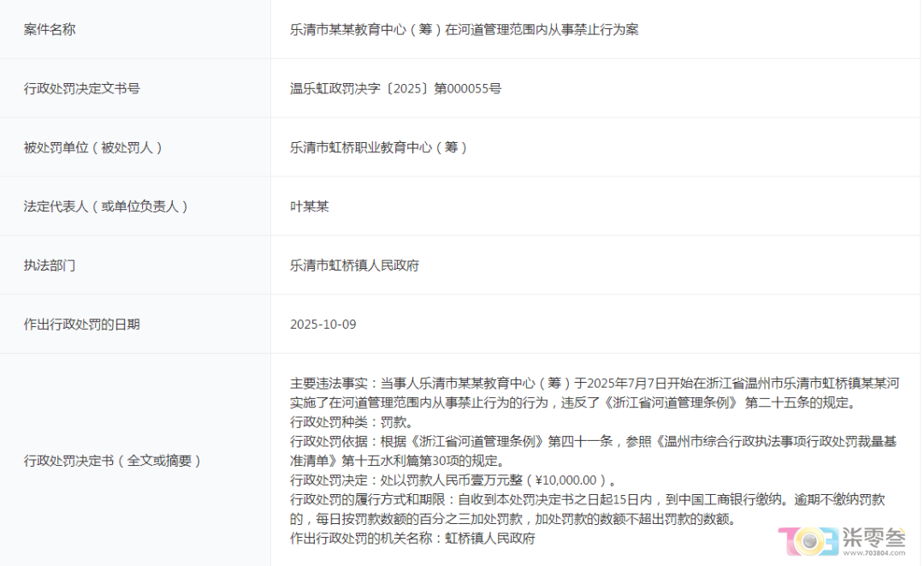Select the penalty date 2025-10-09
Screen dimensions: 924x566
323,325
